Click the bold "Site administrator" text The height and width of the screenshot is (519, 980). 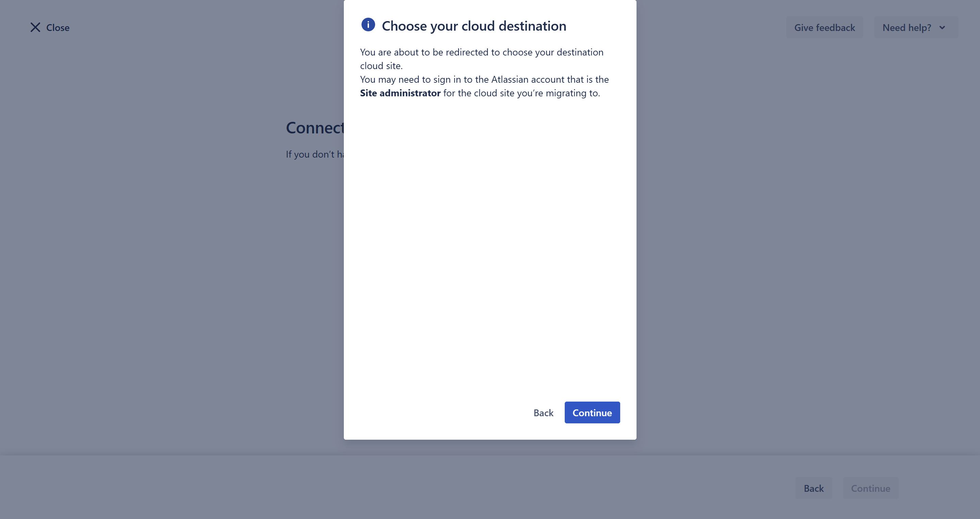(400, 93)
